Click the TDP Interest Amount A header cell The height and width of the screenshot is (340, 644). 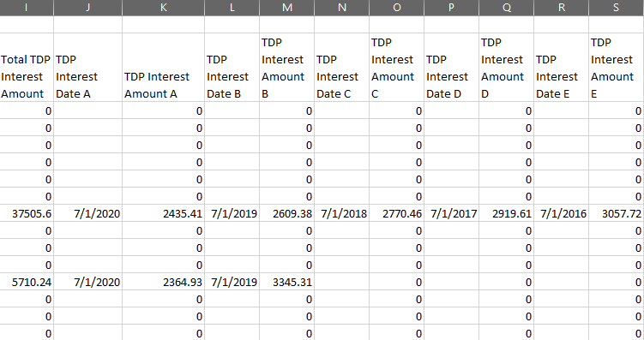tap(164, 68)
